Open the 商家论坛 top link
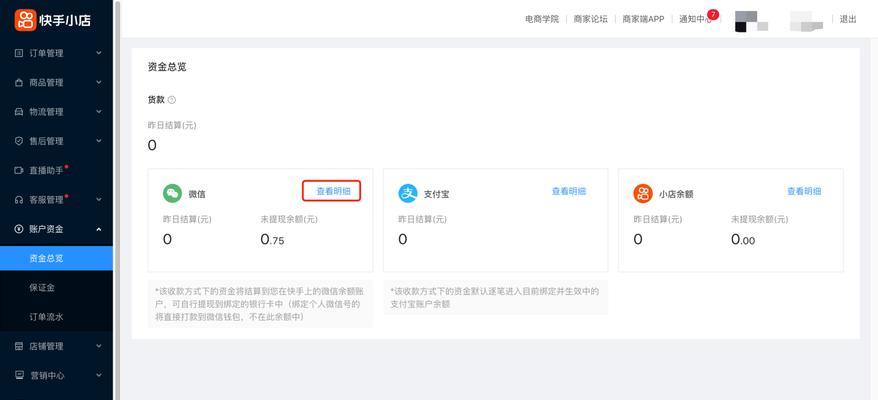 click(590, 19)
